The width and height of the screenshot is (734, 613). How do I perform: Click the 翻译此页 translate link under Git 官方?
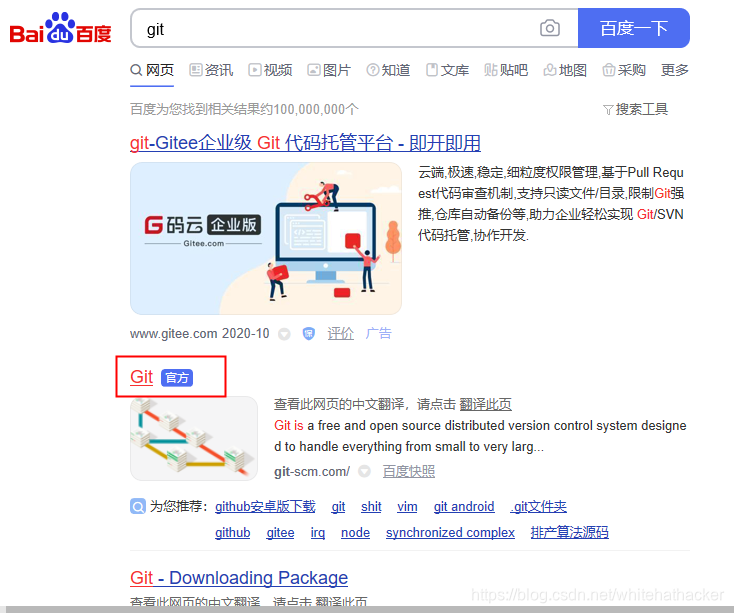485,404
